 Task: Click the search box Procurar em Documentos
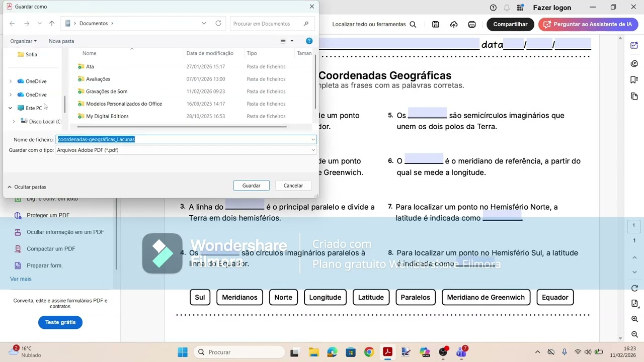point(272,24)
